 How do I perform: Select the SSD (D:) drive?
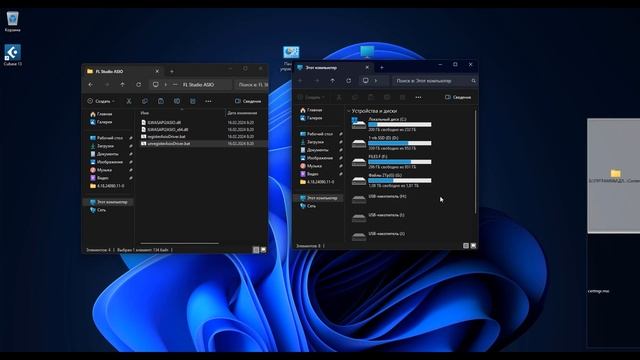391,143
